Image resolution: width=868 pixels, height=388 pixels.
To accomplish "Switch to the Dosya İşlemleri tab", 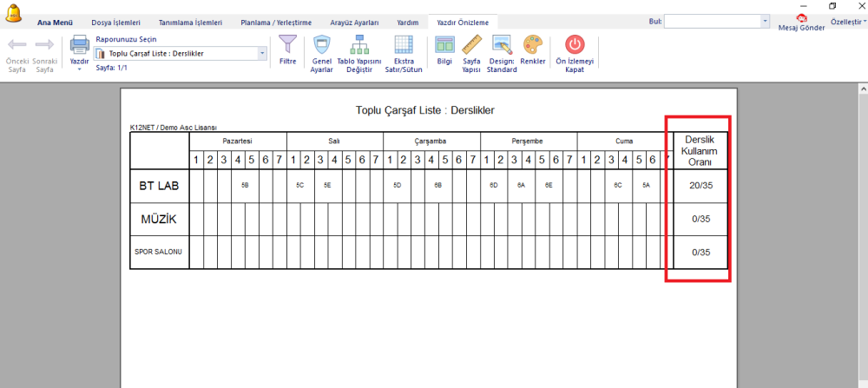I will (115, 23).
